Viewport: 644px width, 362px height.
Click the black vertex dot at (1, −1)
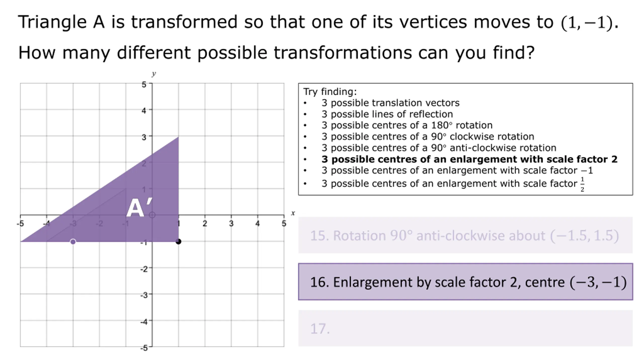pyautogui.click(x=178, y=242)
